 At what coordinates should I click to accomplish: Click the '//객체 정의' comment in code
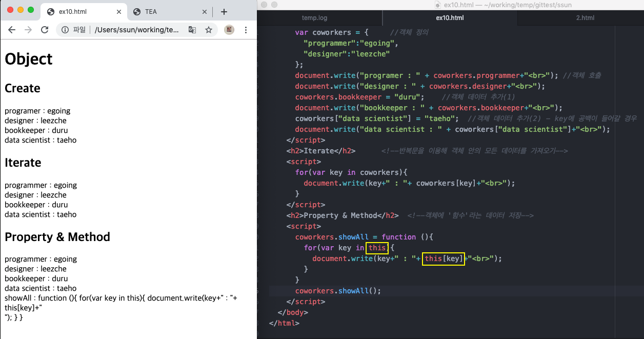(x=409, y=32)
